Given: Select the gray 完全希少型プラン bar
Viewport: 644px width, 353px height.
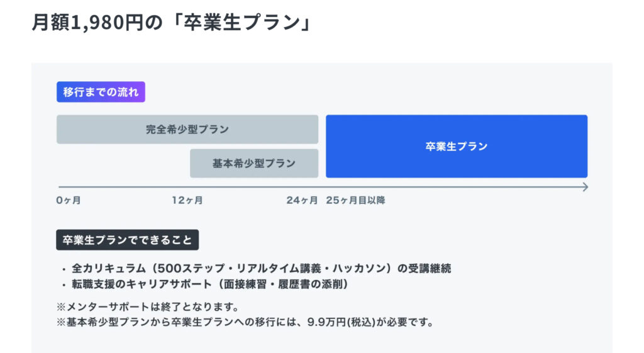Looking at the screenshot, I should click(x=187, y=130).
